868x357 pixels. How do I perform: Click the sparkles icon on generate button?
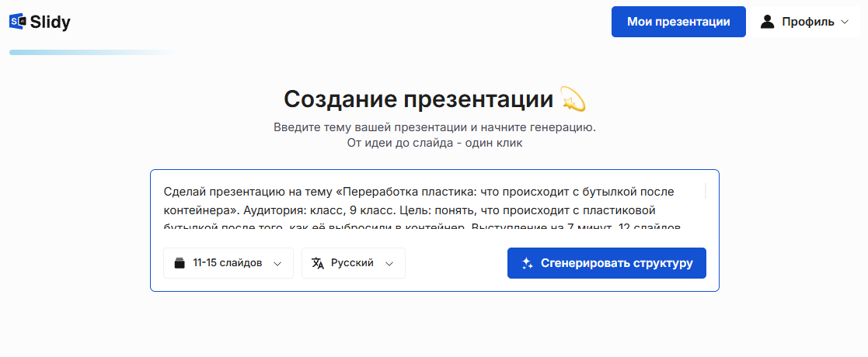pyautogui.click(x=528, y=263)
